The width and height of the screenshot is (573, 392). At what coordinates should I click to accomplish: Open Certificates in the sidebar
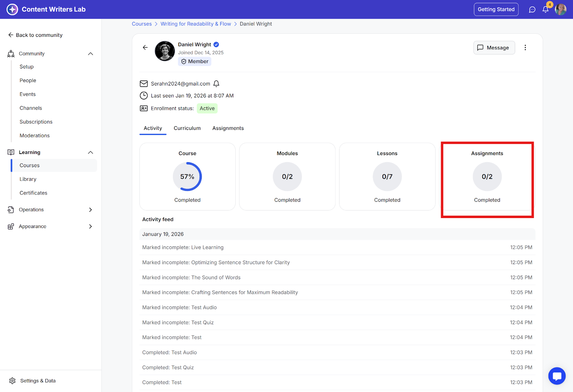click(33, 193)
